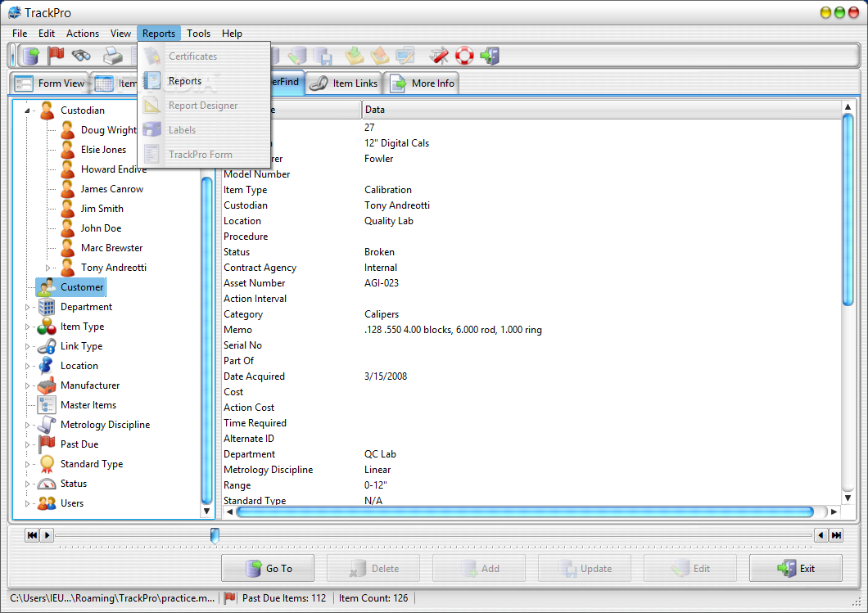The height and width of the screenshot is (613, 868).
Task: Click the orange outbox tray toolbar icon
Action: tap(380, 56)
